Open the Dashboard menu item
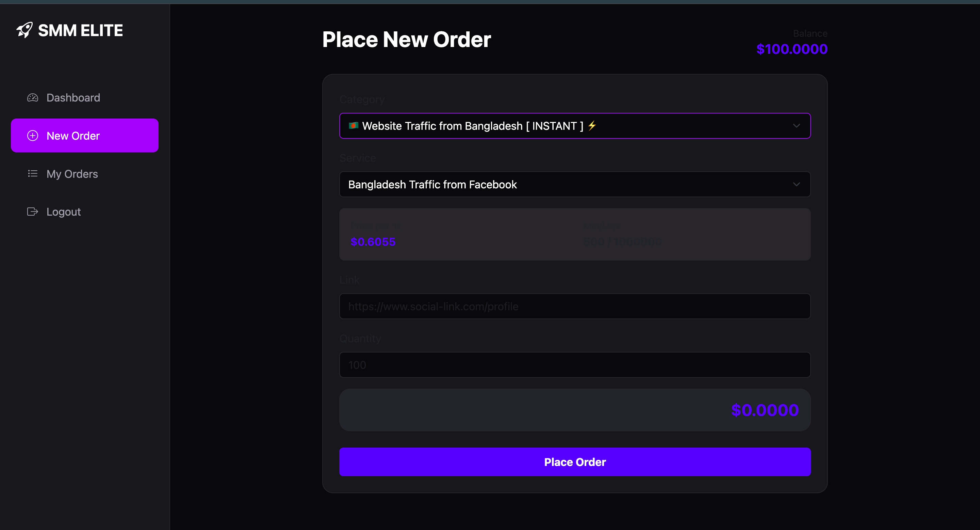 point(73,98)
